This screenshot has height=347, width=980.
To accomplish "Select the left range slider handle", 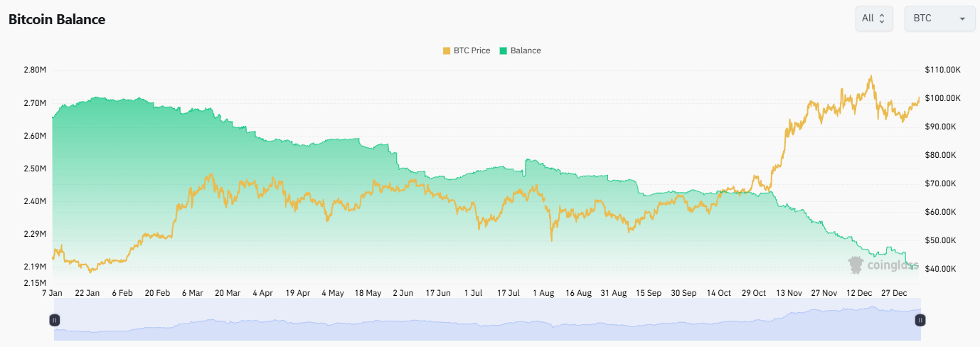I will (54, 320).
